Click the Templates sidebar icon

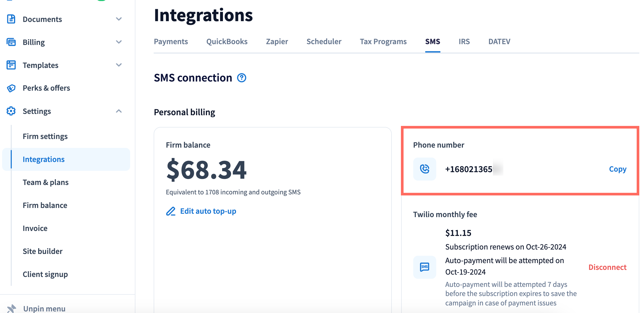click(11, 65)
